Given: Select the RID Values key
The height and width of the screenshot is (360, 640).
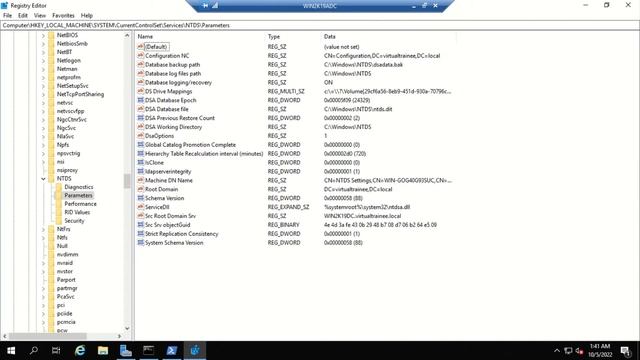Looking at the screenshot, I should click(77, 212).
